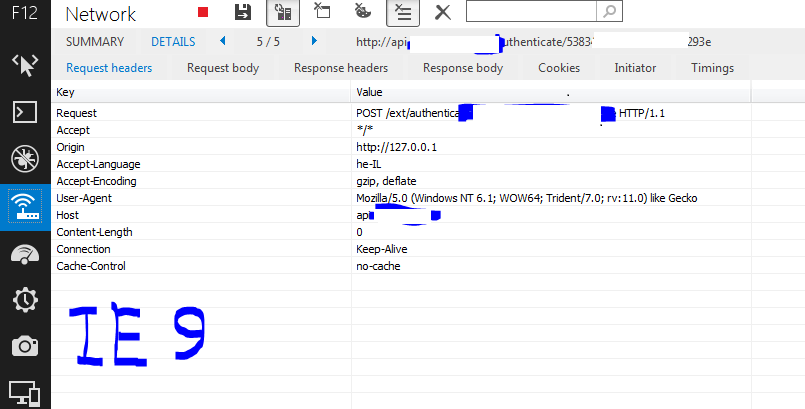Click the value gzip, deflate
This screenshot has height=409, width=805.
(x=386, y=181)
